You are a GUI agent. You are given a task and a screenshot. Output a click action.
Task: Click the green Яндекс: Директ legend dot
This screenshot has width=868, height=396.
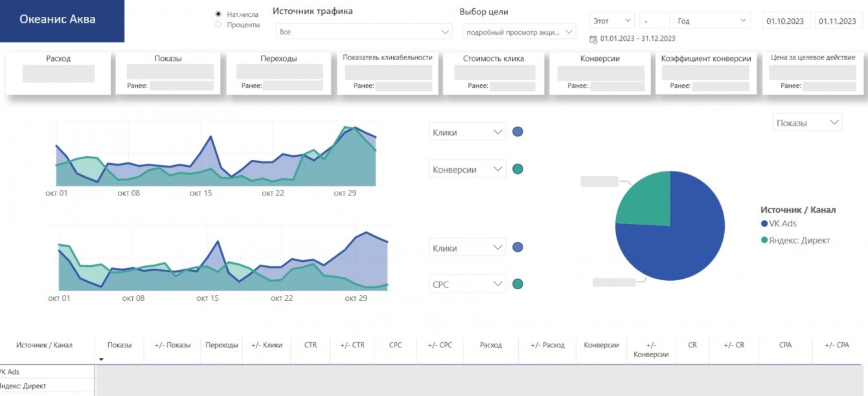click(x=764, y=240)
